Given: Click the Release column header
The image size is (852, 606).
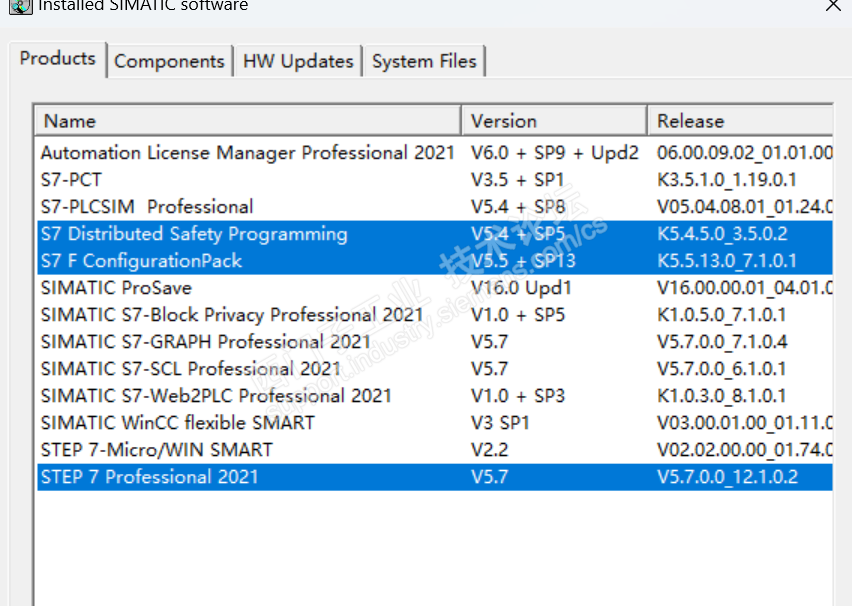Looking at the screenshot, I should [x=740, y=121].
